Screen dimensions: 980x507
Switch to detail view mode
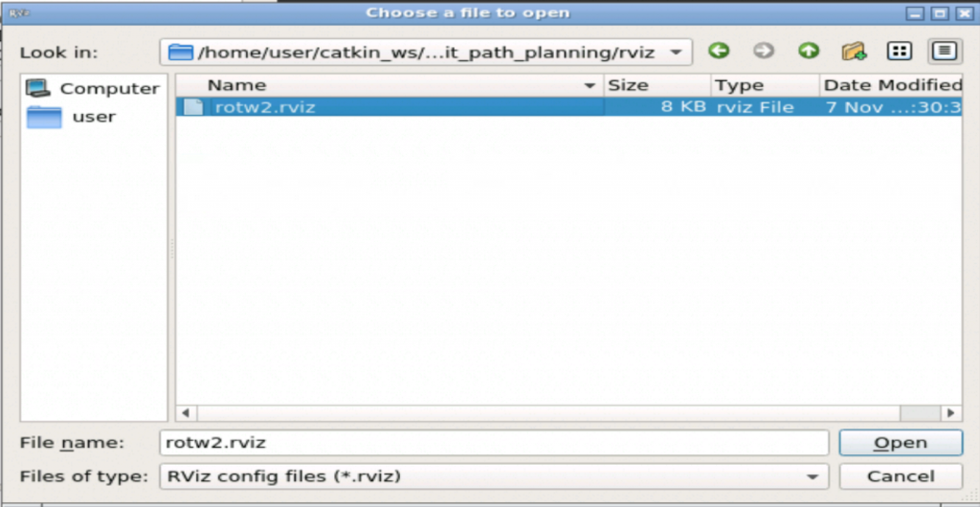coord(945,52)
